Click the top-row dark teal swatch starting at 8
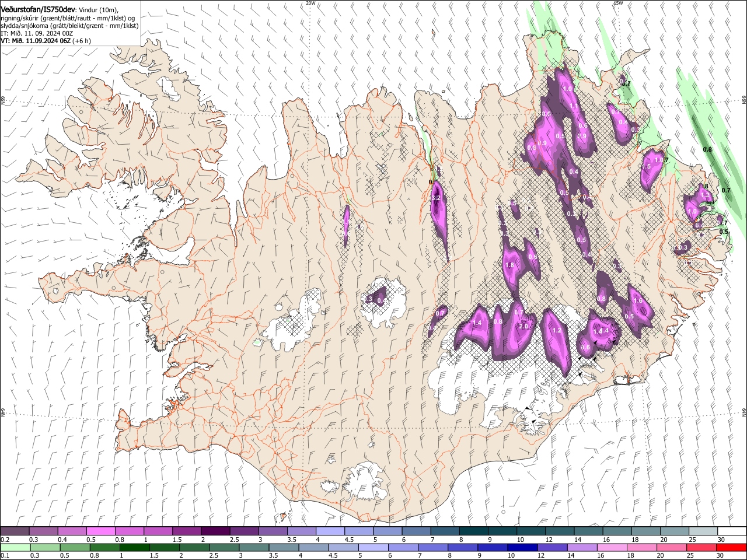Screen dimensions: 747x560 pos(473,531)
